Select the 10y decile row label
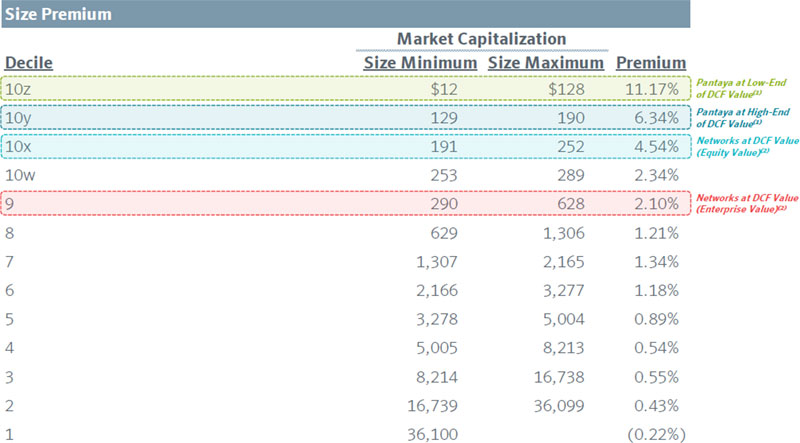 tap(18, 119)
